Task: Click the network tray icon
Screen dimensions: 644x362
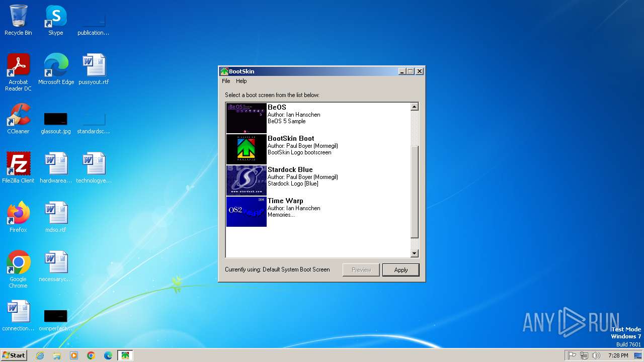Action: [584, 355]
